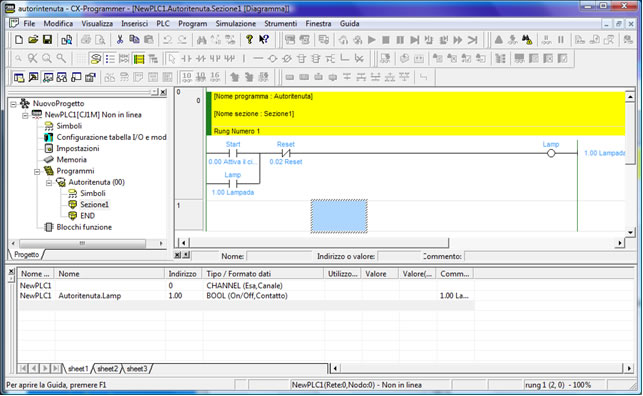
Task: Save project with floppy disk icon
Action: click(48, 40)
